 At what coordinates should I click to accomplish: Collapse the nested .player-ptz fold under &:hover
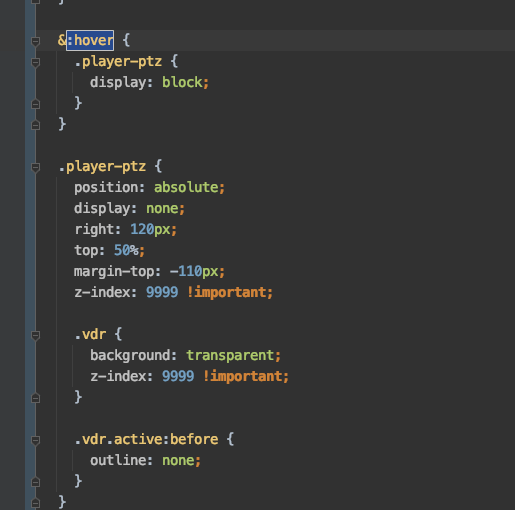coord(35,62)
